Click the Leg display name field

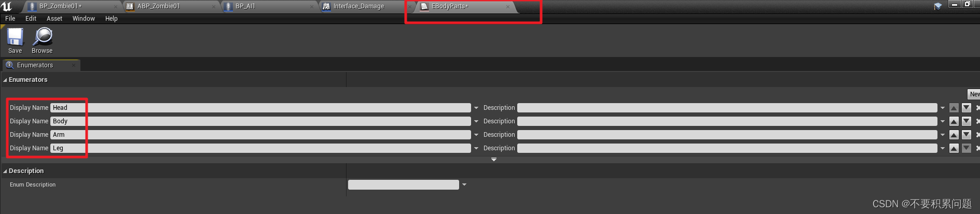point(261,148)
